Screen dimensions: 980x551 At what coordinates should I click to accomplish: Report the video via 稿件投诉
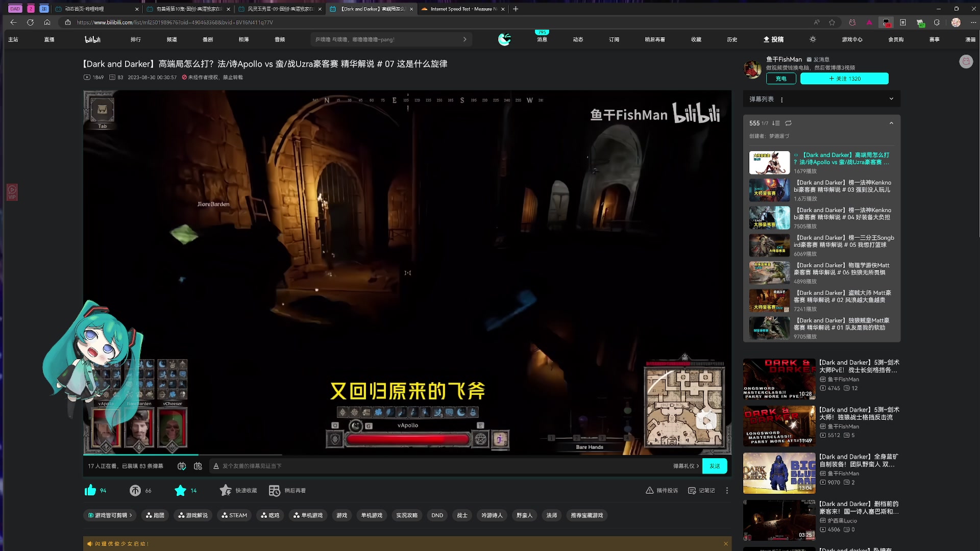[661, 490]
